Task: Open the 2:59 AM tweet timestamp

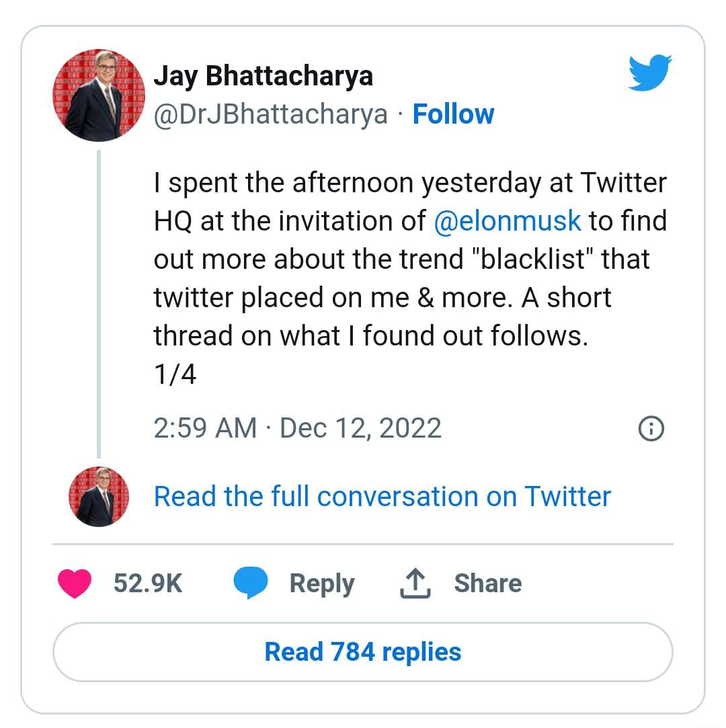Action: coord(205,428)
